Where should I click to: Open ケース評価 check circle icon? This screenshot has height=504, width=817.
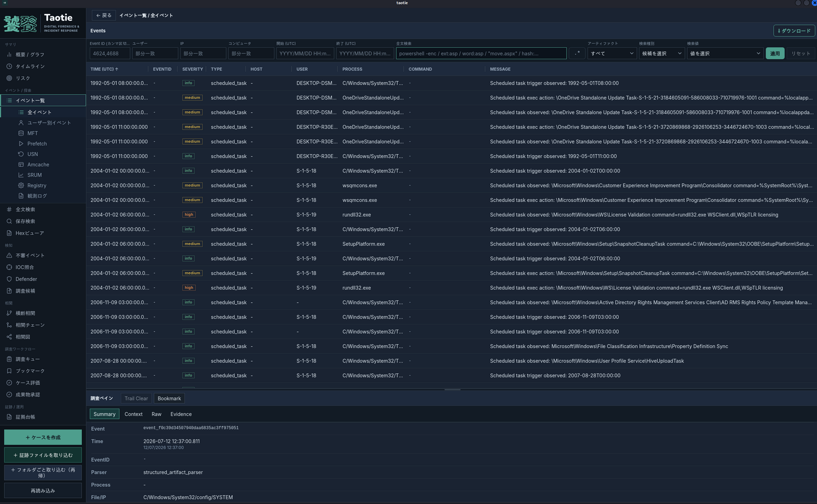[x=9, y=383]
